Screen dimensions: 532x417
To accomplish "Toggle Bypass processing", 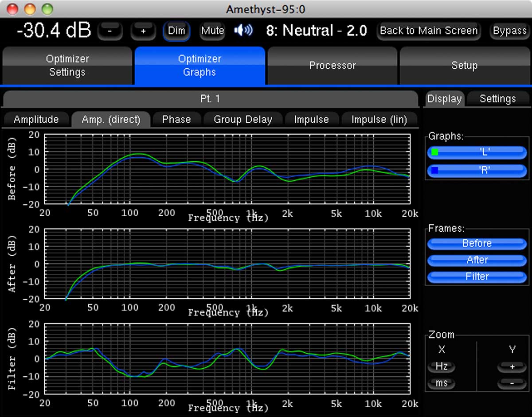I will click(x=509, y=31).
